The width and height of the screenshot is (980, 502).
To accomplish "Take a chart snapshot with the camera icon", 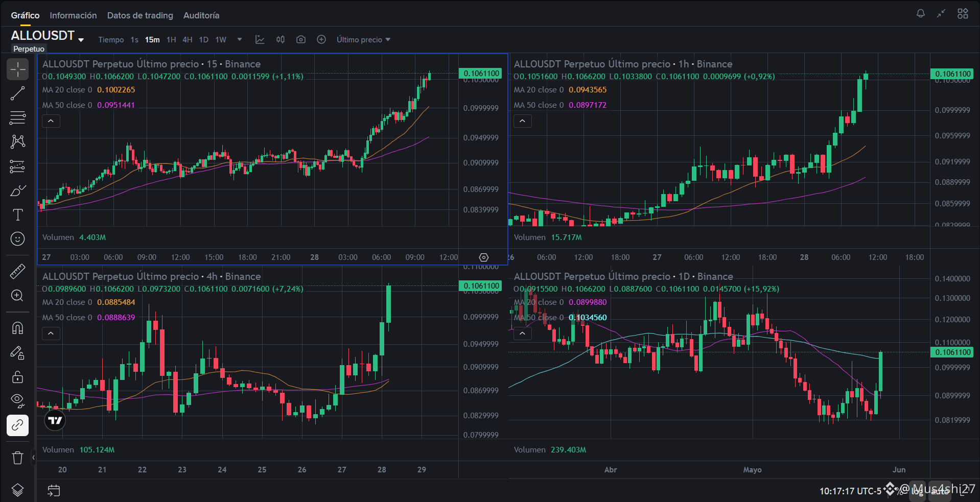I will (x=301, y=39).
